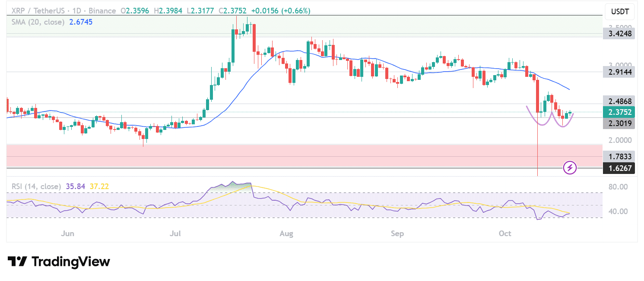Click the current price label 2.3752

click(620, 112)
